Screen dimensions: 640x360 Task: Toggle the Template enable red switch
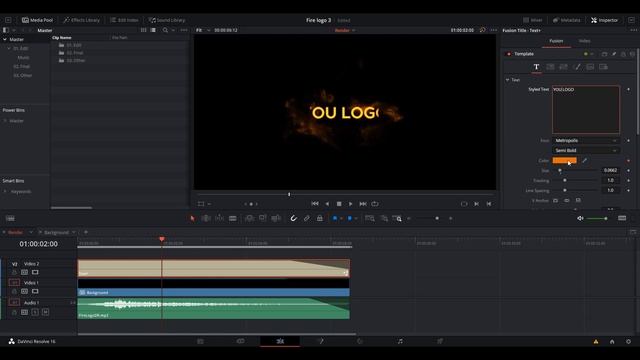(x=508, y=54)
